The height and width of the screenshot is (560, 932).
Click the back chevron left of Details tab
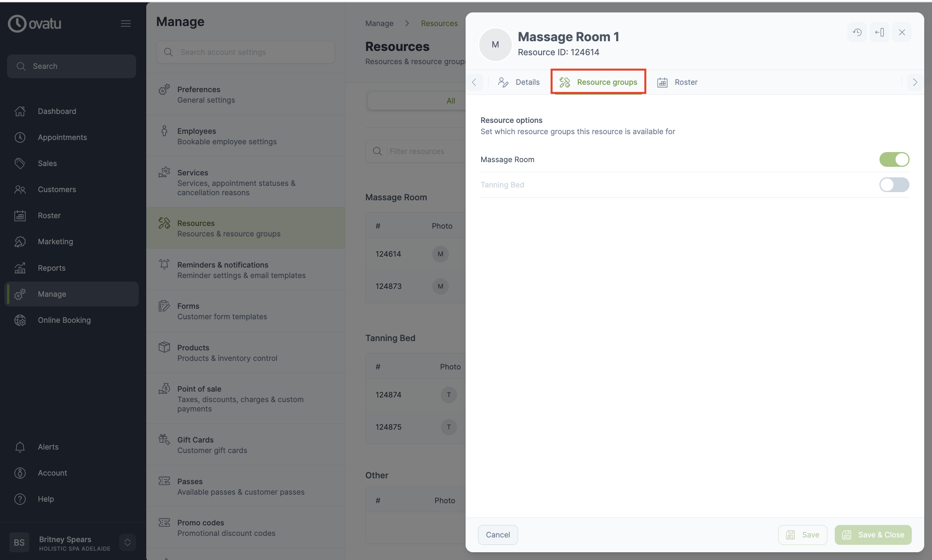point(475,82)
